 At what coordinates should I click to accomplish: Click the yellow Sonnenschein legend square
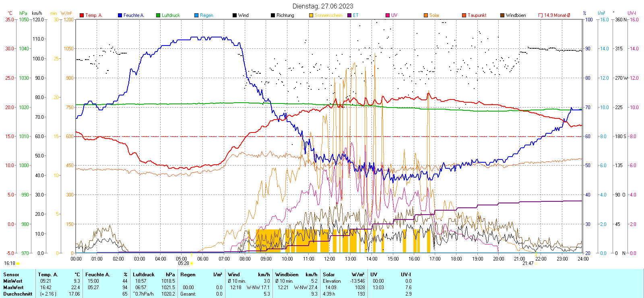click(x=311, y=15)
